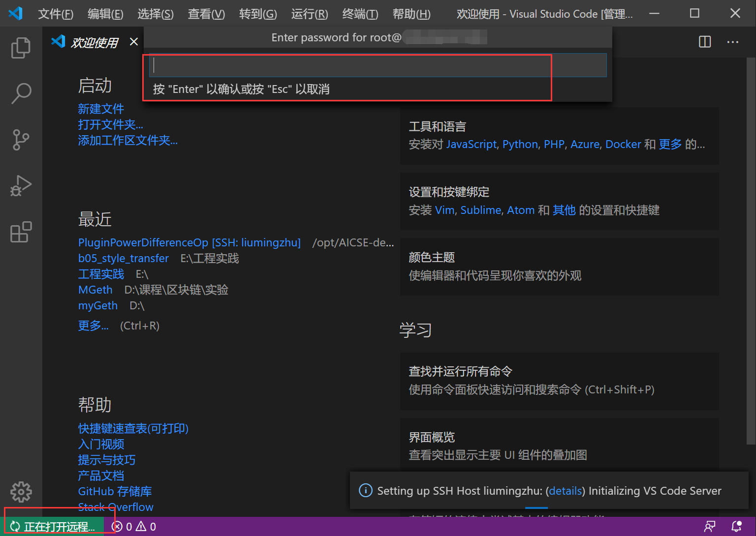The image size is (756, 536).
Task: Click the remote status indicator 正在打开远程
Action: [52, 526]
